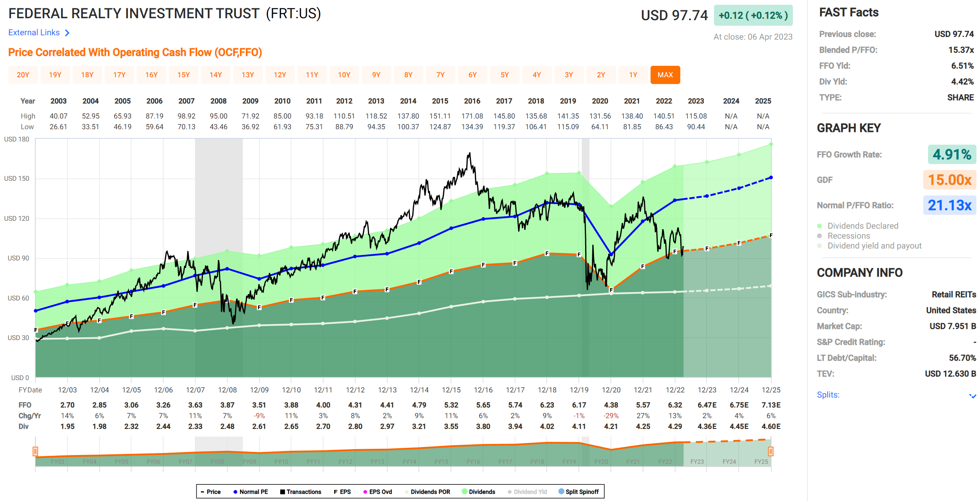980x501 pixels.
Task: Expand the Splits section chevron
Action: pyautogui.click(x=972, y=396)
